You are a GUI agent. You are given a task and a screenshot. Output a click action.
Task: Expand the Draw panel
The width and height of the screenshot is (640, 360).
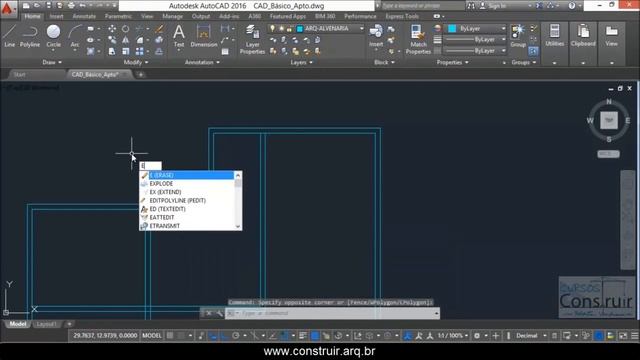point(52,62)
